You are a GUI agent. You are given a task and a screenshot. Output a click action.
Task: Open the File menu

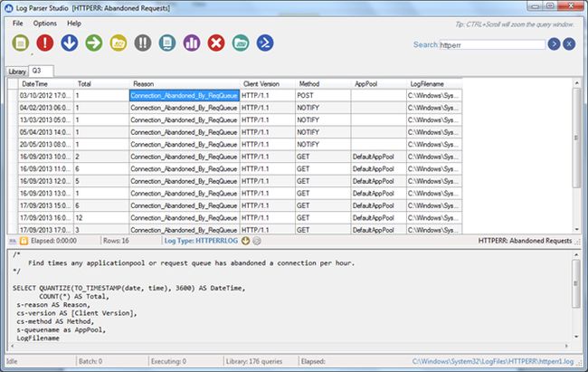(17, 24)
